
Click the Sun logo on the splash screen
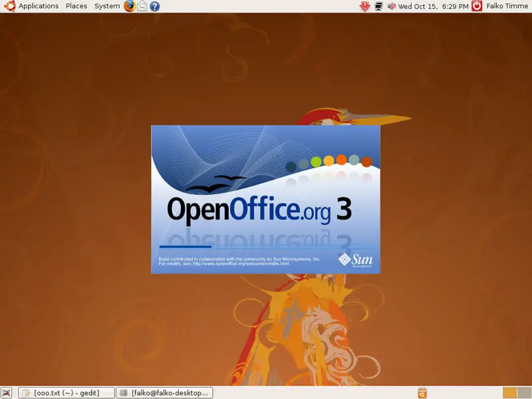click(355, 259)
